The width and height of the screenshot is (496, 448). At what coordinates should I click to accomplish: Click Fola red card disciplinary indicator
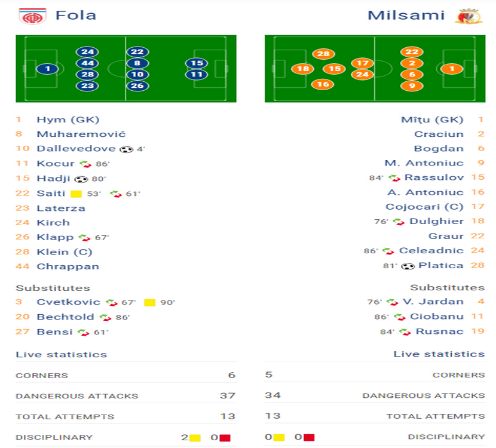[x=225, y=438]
